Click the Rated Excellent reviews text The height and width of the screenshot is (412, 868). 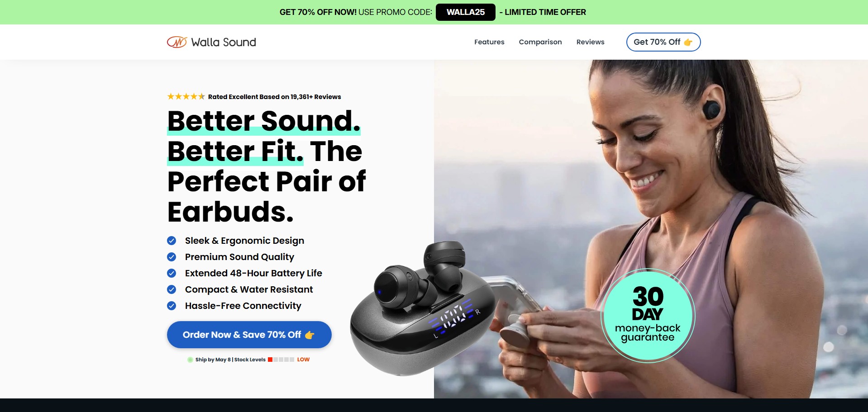(x=274, y=97)
